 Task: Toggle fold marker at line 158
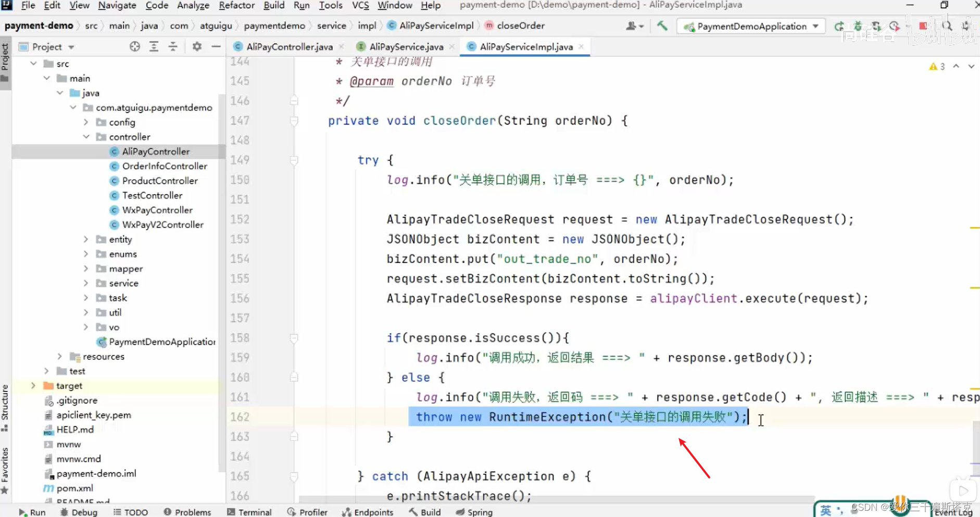294,338
